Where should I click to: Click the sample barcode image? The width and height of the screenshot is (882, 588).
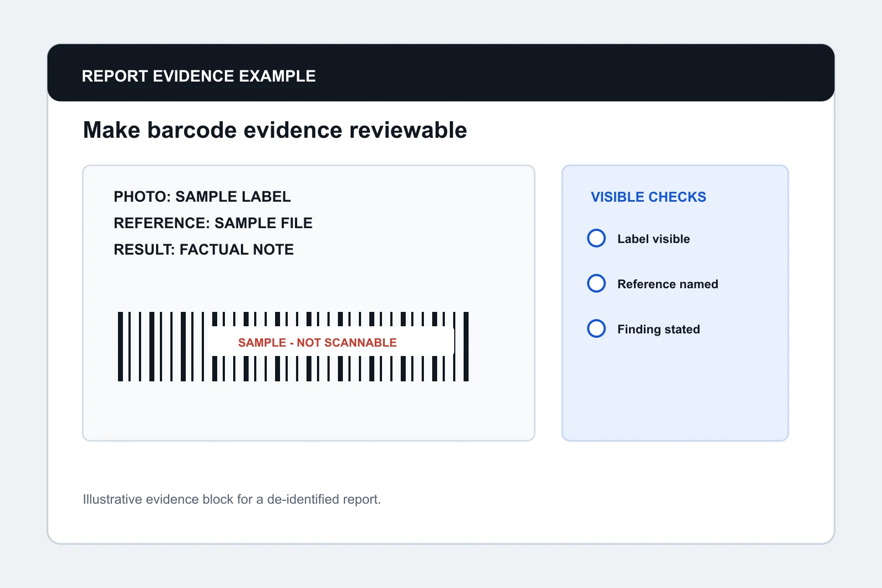click(x=293, y=347)
